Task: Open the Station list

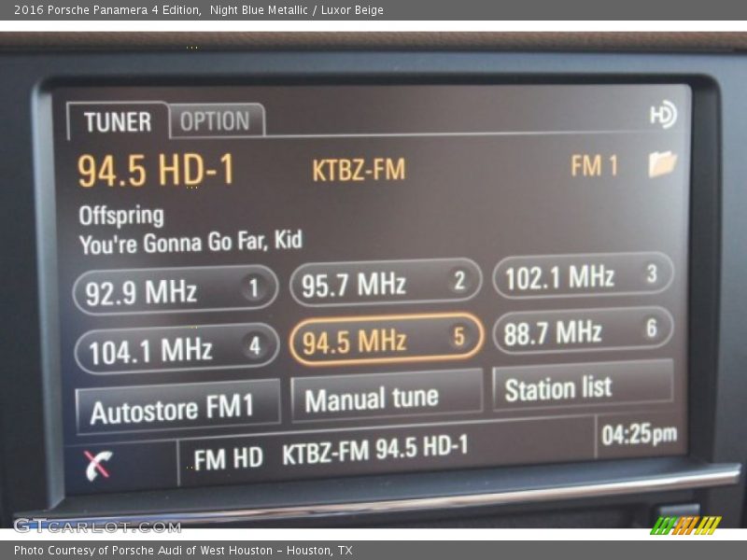Action: (x=583, y=386)
